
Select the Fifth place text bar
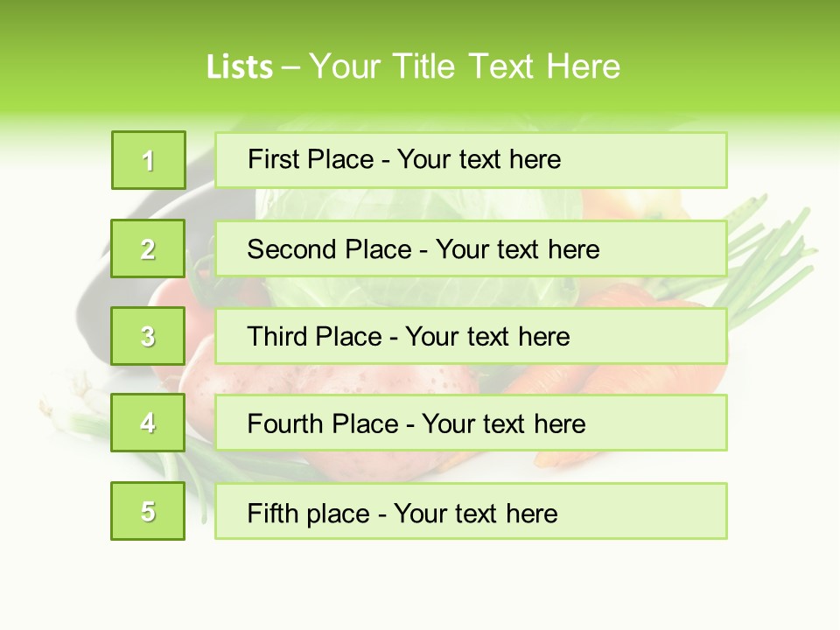tap(471, 510)
